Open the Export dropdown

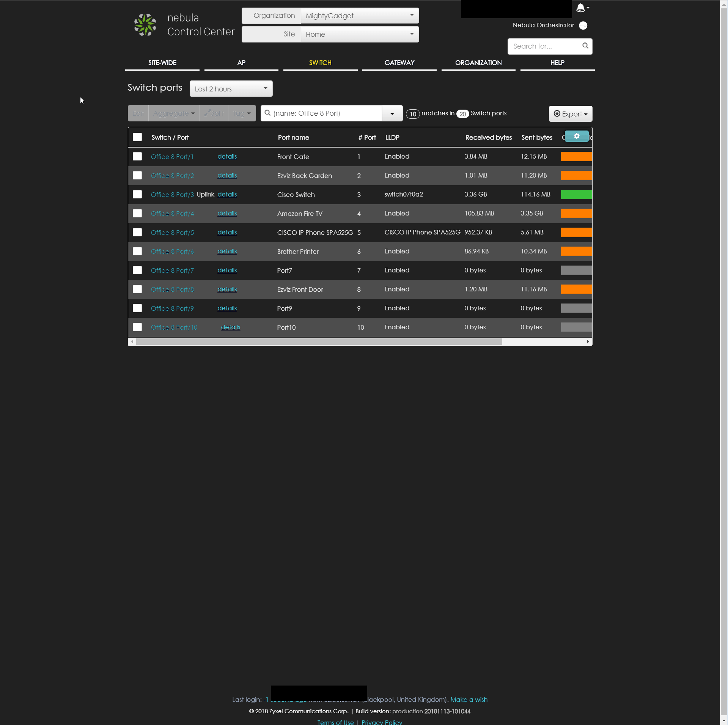[570, 114]
